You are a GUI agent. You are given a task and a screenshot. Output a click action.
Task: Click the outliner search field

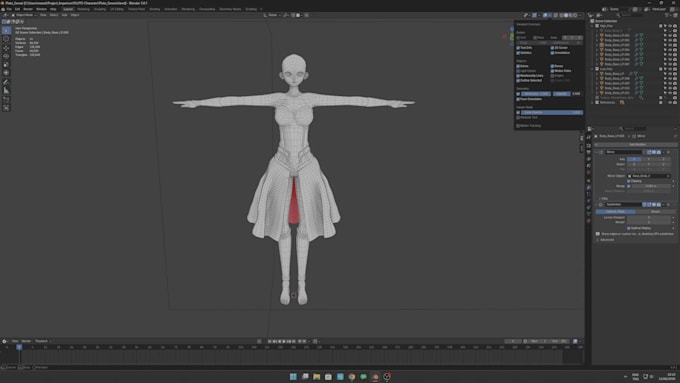pyautogui.click(x=631, y=15)
